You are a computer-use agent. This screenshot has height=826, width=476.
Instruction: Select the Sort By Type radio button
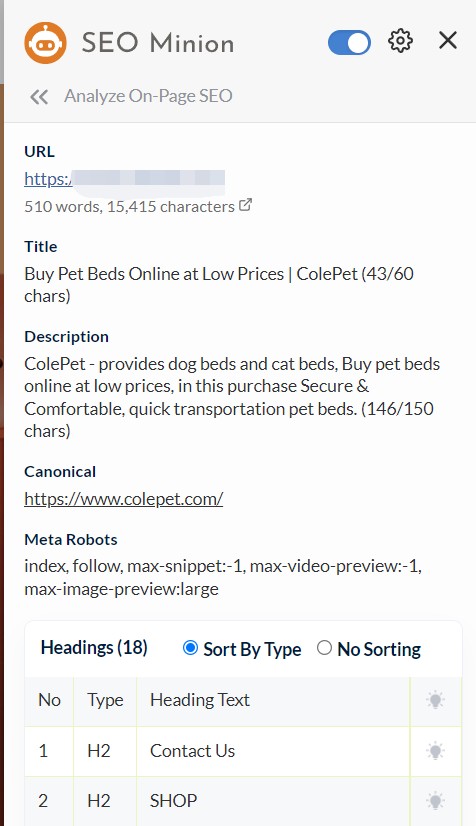190,648
